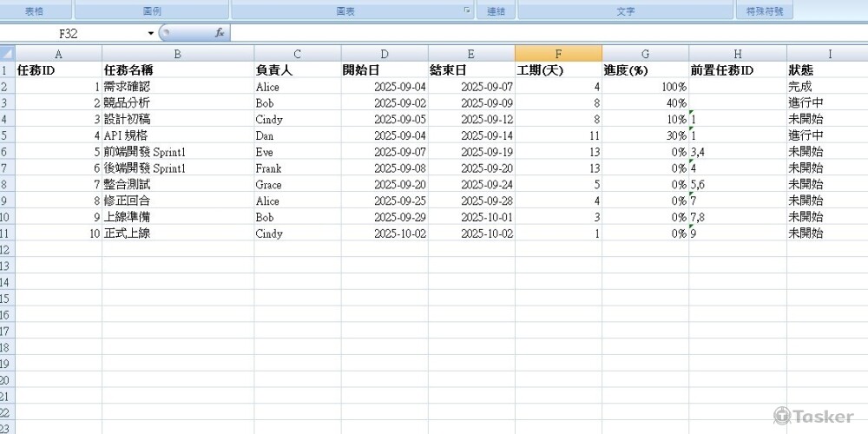Open the 圖表 group dialog launcher
The width and height of the screenshot is (868, 434).
[467, 11]
